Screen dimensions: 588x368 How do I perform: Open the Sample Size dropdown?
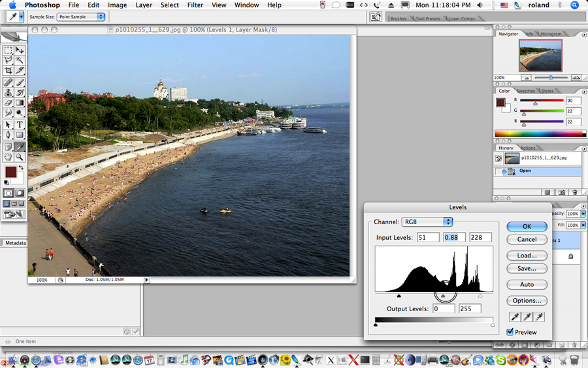click(x=80, y=17)
